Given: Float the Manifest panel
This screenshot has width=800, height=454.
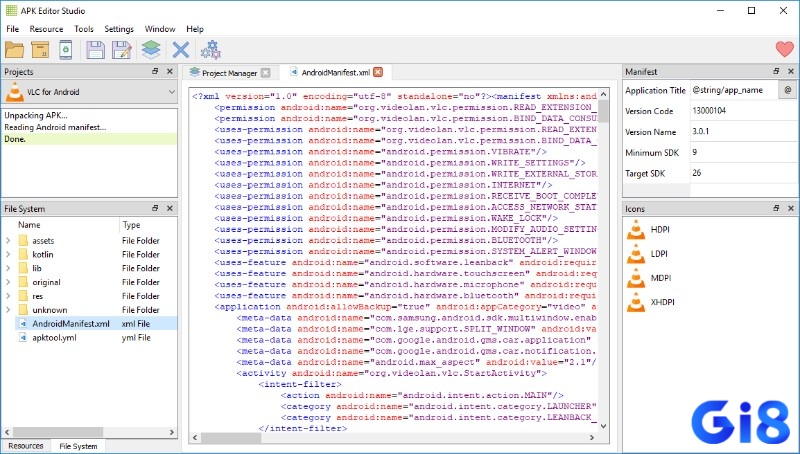Looking at the screenshot, I should coord(776,71).
